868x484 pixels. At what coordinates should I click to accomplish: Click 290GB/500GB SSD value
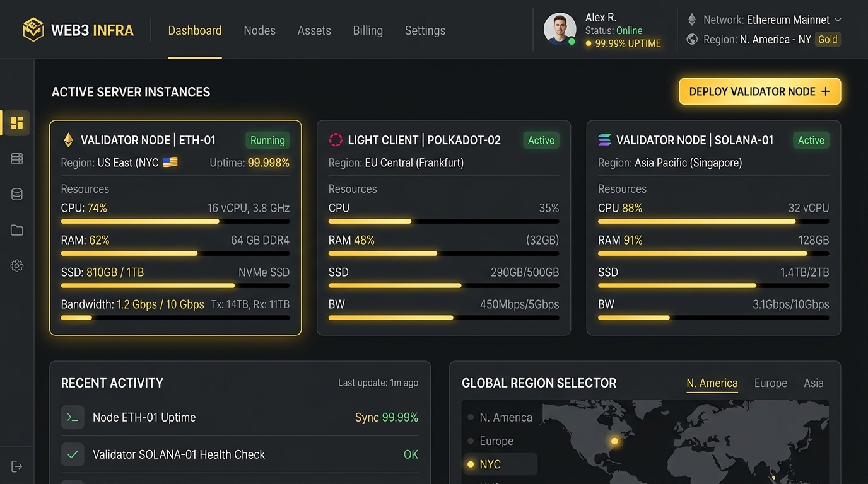(x=525, y=272)
